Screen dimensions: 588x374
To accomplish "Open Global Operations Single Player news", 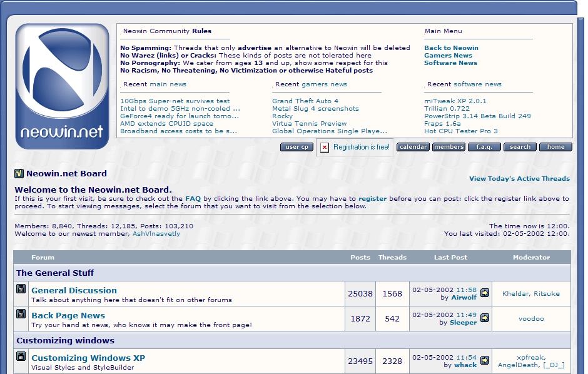I will coord(330,131).
